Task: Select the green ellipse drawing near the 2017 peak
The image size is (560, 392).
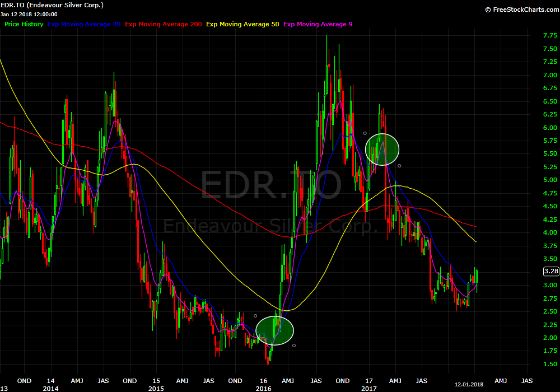Action: [382, 150]
